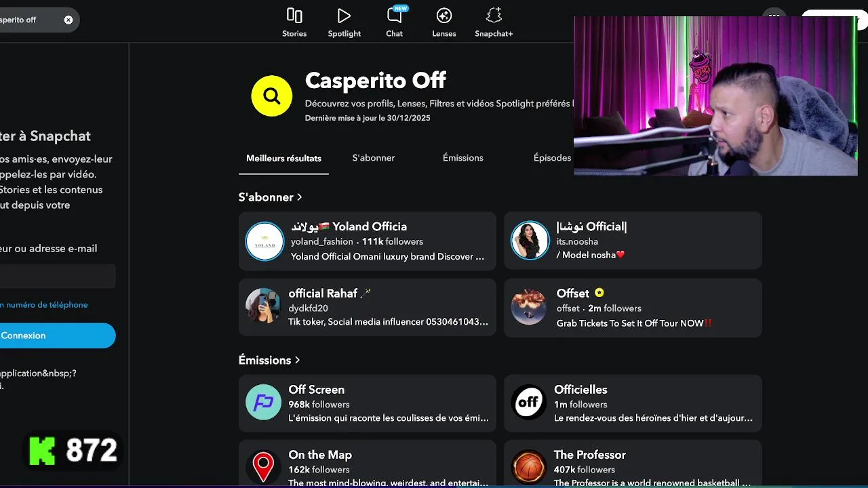Click the yoland_fashion username text
868x488 pixels.
[322, 241]
